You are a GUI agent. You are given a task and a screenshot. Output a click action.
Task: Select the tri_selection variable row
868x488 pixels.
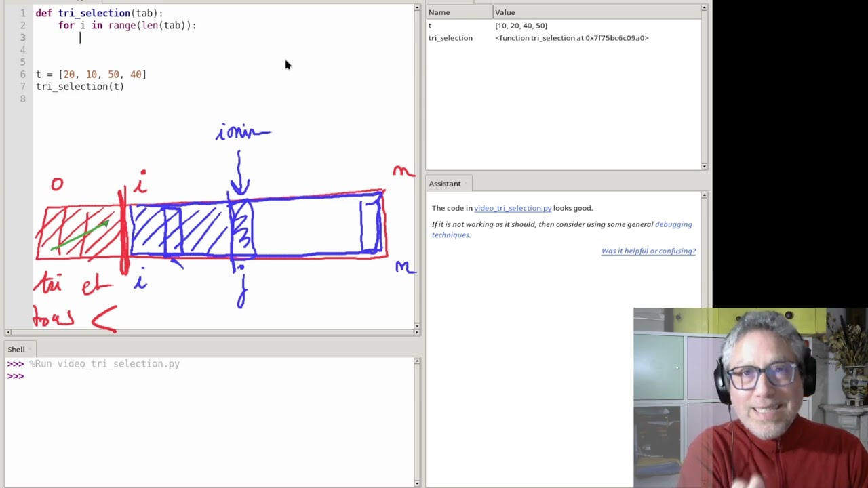click(564, 38)
